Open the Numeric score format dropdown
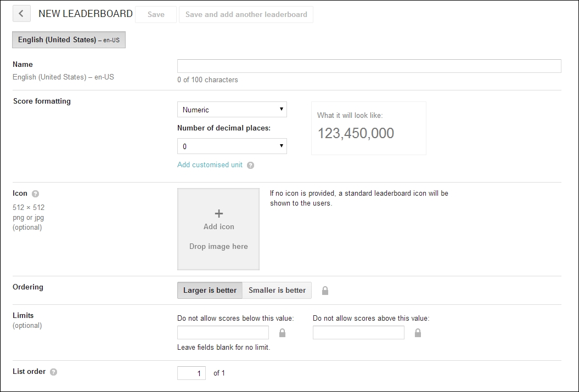 (x=232, y=110)
